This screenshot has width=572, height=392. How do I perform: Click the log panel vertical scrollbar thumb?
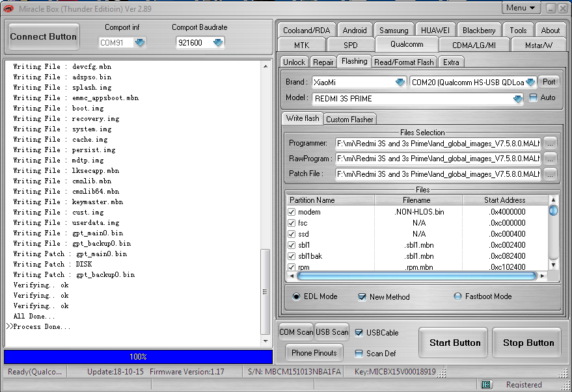[266, 292]
